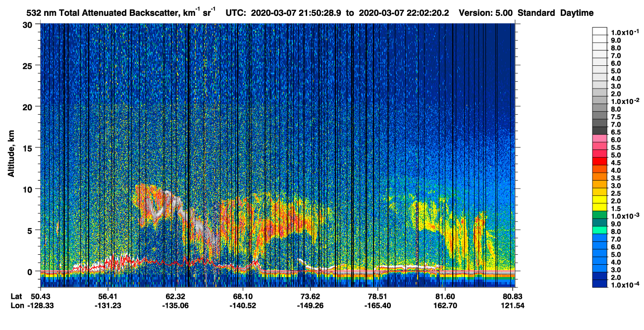
Task: Pick the dark teal swatch in the color bar
Action: pyautogui.click(x=600, y=222)
